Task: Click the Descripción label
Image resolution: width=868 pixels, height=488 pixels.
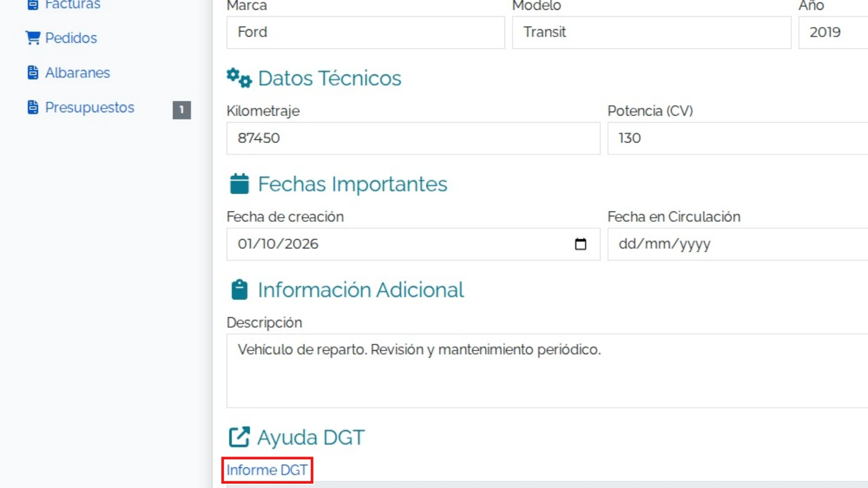Action: coord(264,323)
